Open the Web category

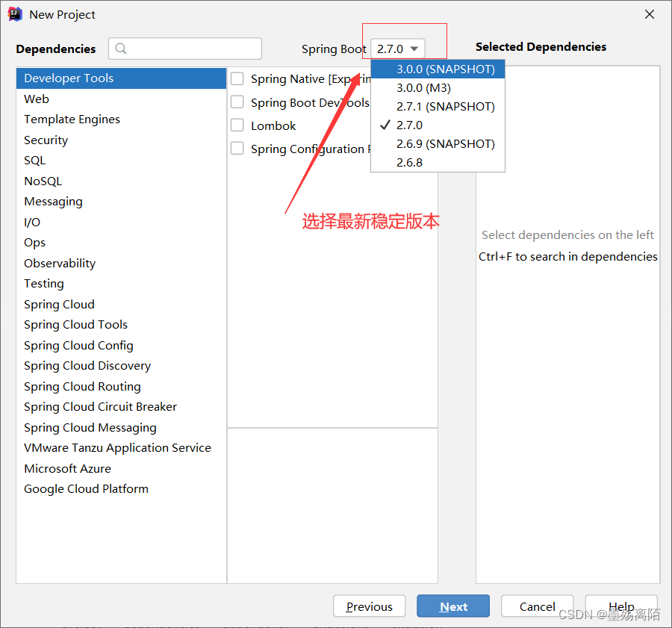tap(121, 99)
